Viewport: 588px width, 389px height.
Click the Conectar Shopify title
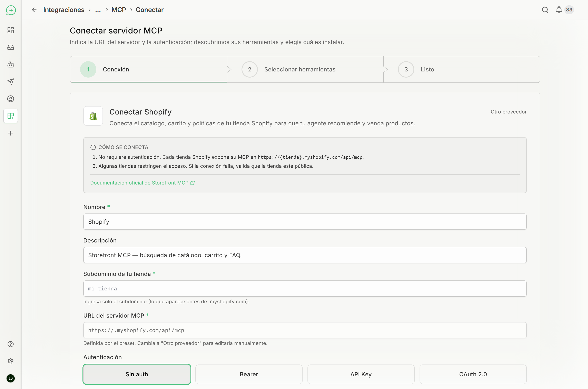coord(140,112)
